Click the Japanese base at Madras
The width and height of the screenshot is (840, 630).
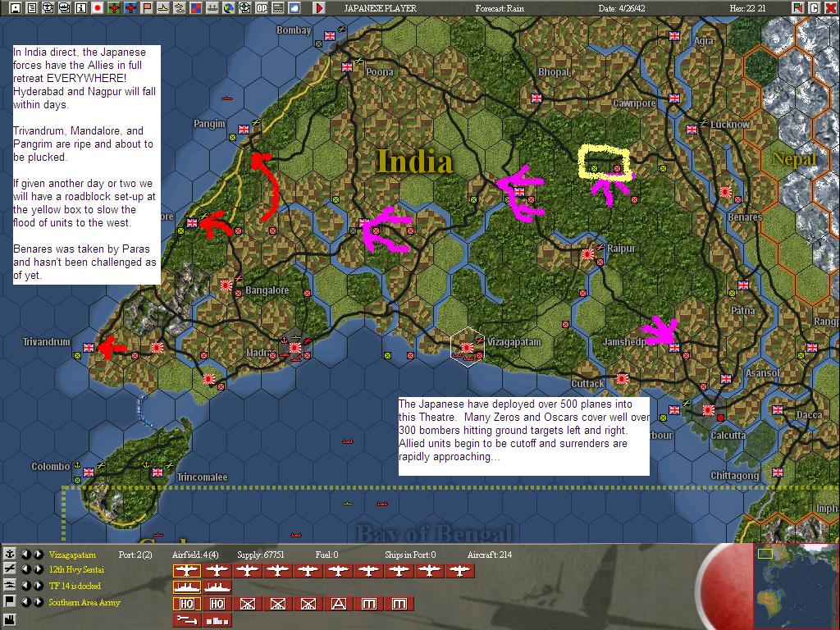[x=294, y=347]
